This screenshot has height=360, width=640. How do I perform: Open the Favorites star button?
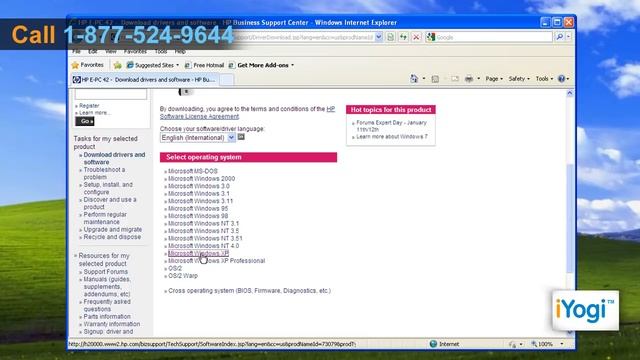(x=87, y=65)
